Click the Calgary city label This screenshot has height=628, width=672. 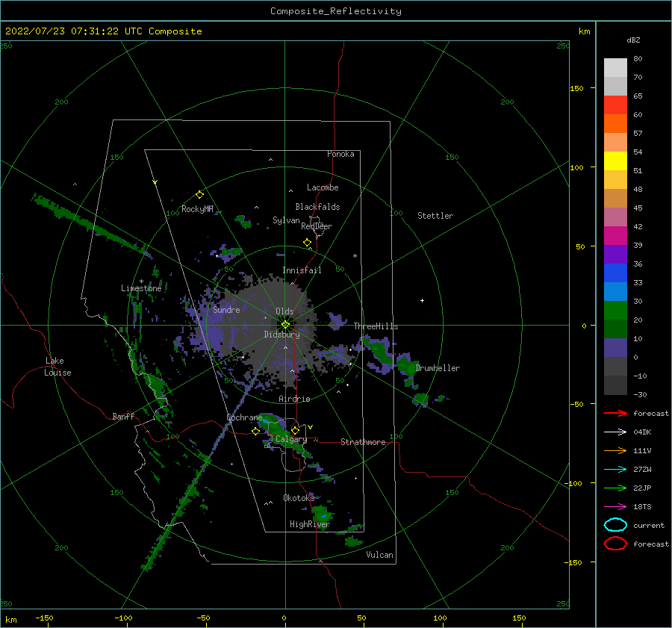291,439
